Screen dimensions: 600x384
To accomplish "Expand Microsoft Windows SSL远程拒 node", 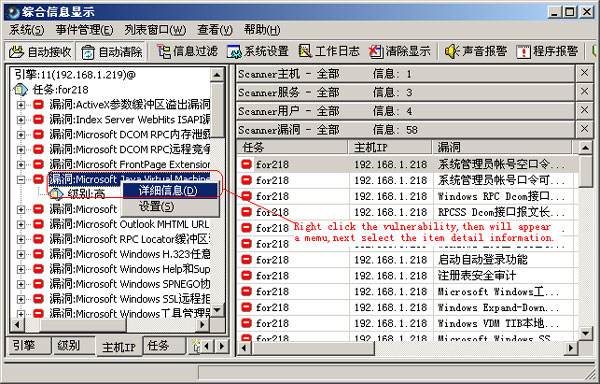I will pyautogui.click(x=21, y=299).
